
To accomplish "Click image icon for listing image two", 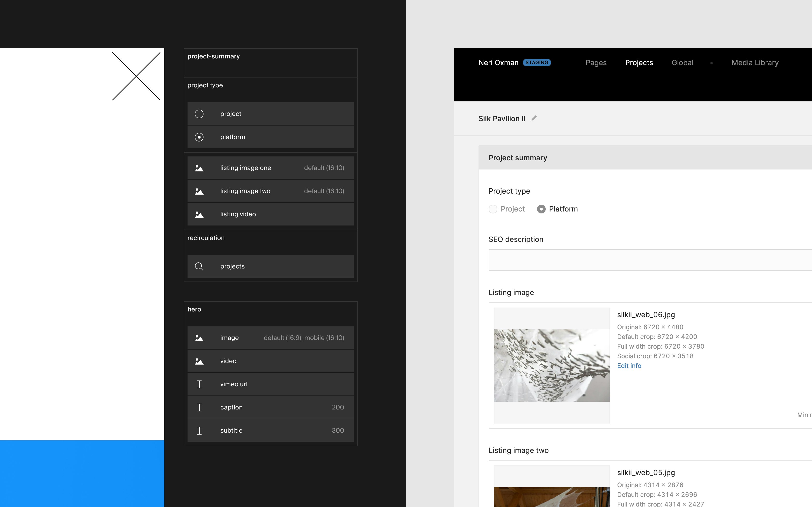I will (x=199, y=191).
